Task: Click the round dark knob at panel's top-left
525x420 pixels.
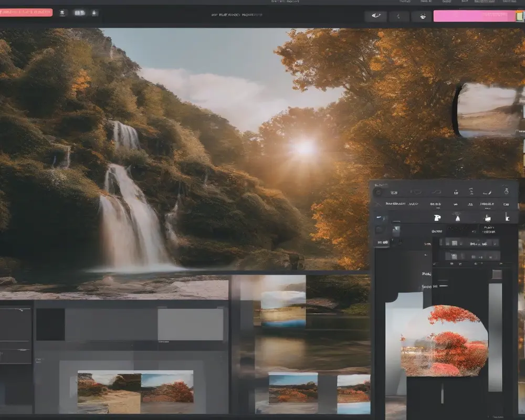Action: pyautogui.click(x=379, y=192)
